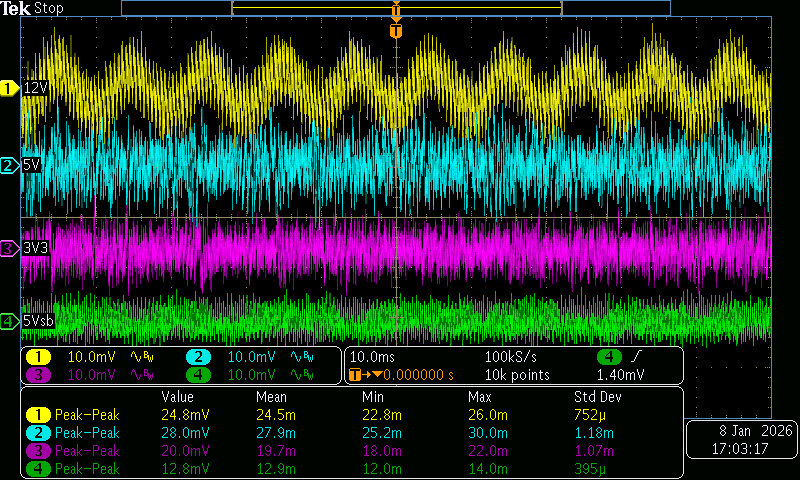Toggle channel 2 badge in vertical scale readout
This screenshot has height=480, width=800.
198,357
